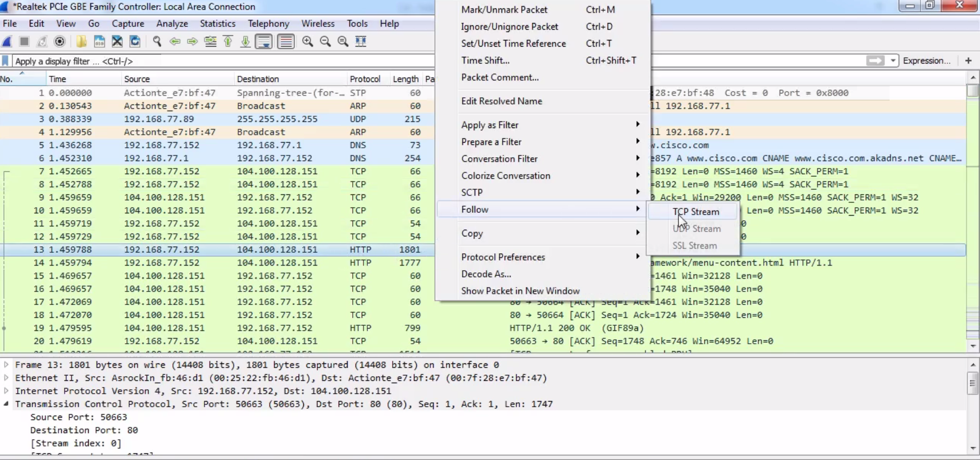This screenshot has height=460, width=980.
Task: Click the stop capture square icon
Action: pos(24,42)
